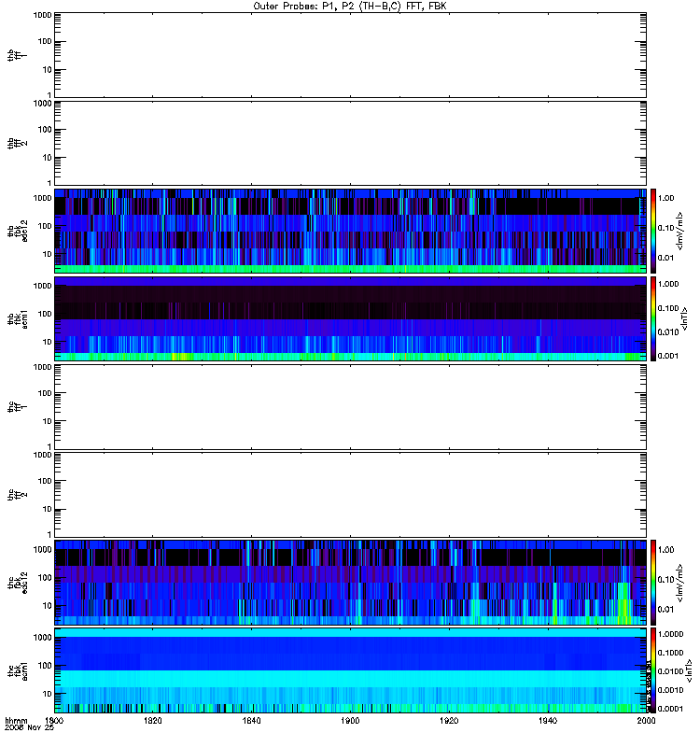This screenshot has height=747, width=700.
Task: Click the "0.0100" value on thc scm1 color bar
Action: [x=670, y=671]
